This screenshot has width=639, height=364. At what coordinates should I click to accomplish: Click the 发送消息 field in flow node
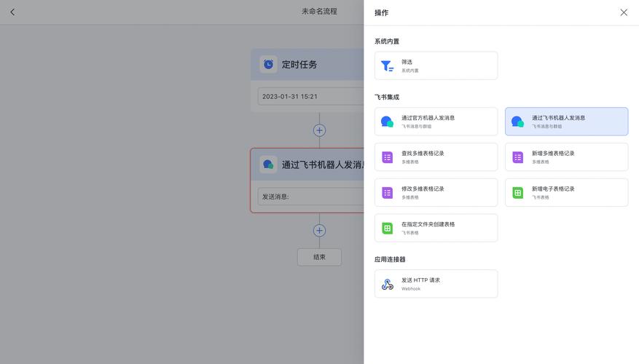pos(310,197)
